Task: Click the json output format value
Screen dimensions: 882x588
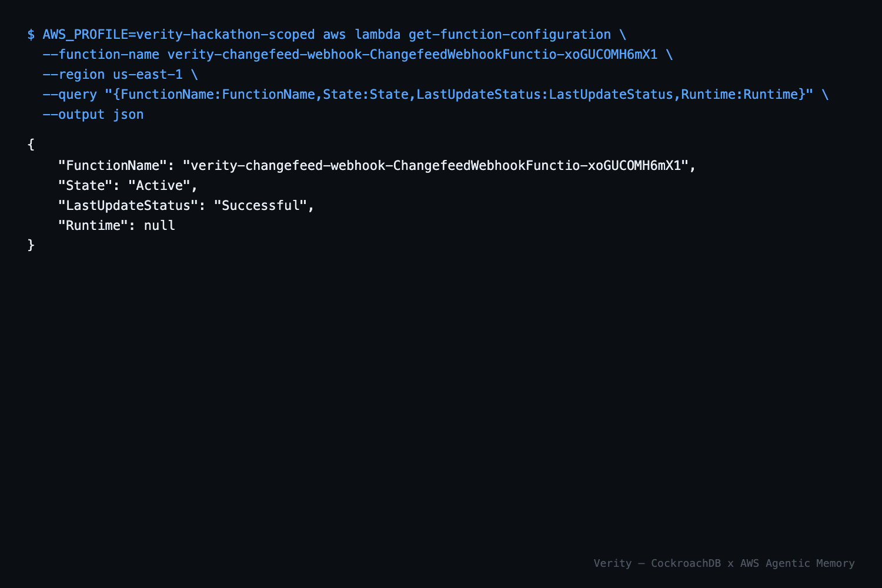Action: pos(128,115)
